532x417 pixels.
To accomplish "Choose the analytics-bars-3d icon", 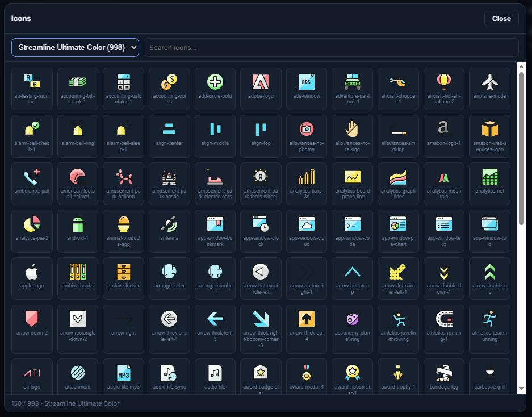I will tap(307, 184).
